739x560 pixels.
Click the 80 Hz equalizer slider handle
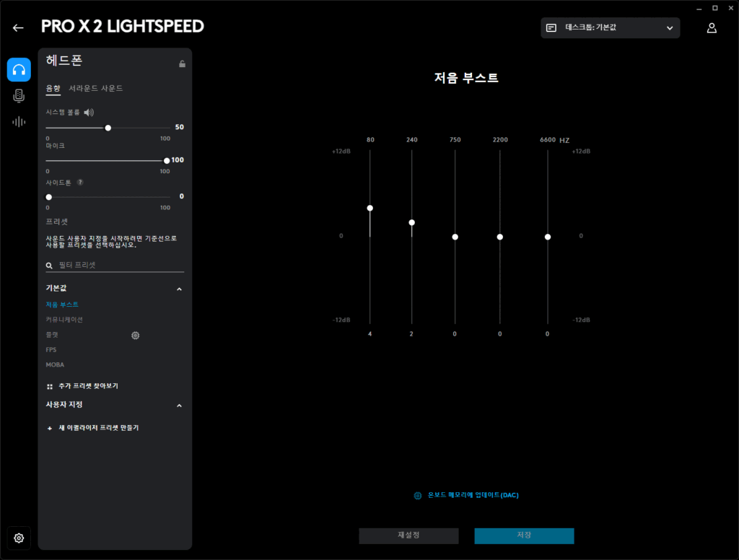click(370, 208)
